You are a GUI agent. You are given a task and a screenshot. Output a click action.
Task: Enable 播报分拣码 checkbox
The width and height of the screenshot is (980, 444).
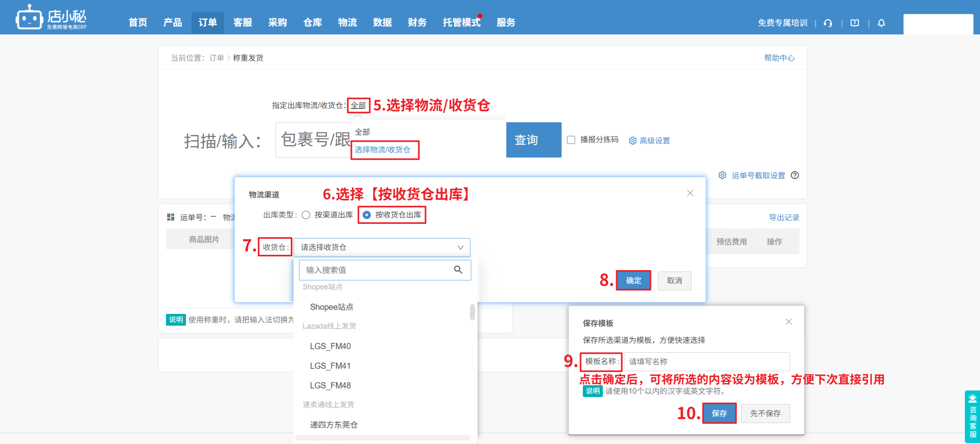(x=571, y=140)
